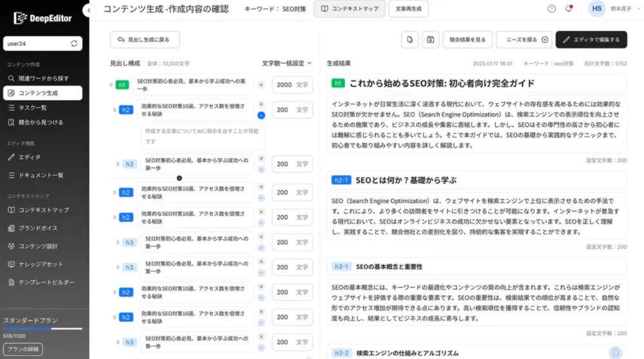
Task: Click the heading SEOの基本概念と重要性
Action: (389, 267)
